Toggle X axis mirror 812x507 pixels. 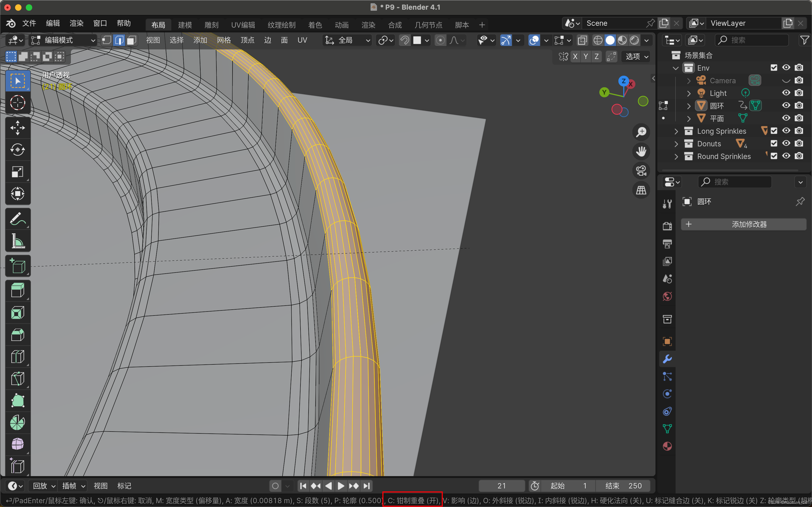pos(575,56)
